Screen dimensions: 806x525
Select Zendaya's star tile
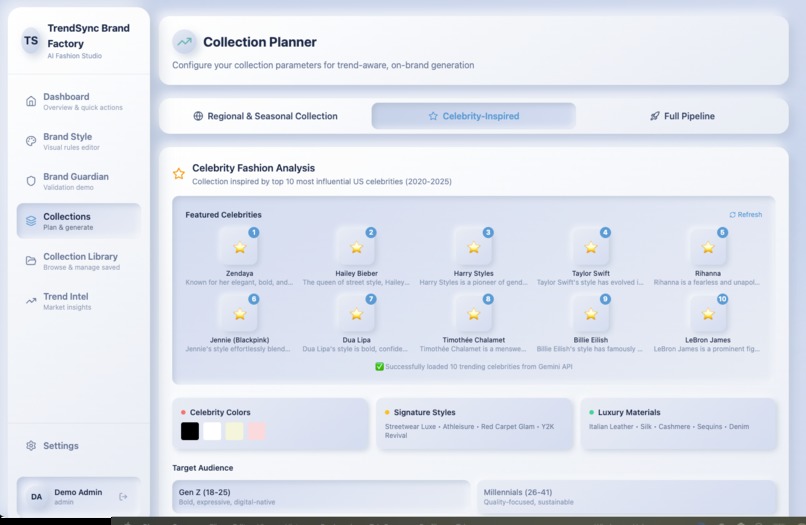239,247
